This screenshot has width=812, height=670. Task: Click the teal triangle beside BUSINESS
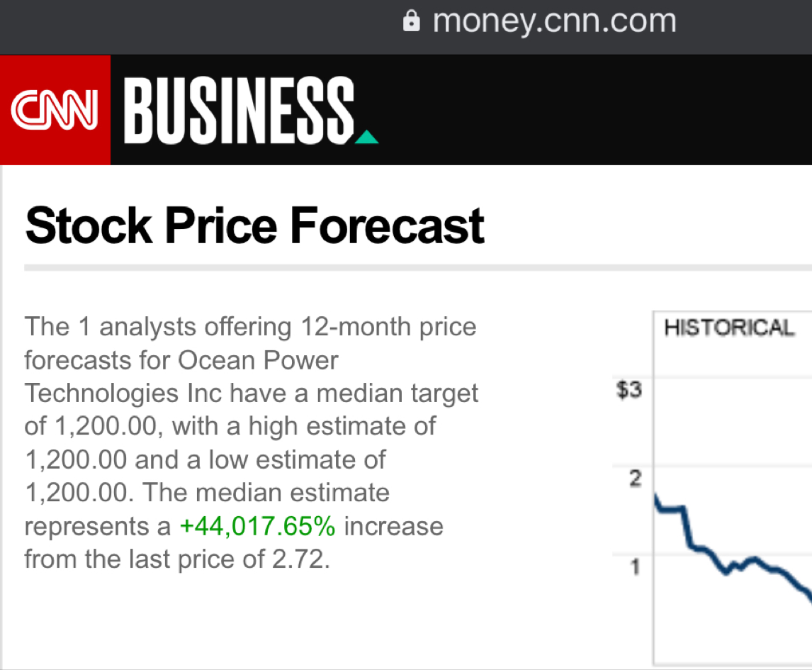[x=366, y=136]
